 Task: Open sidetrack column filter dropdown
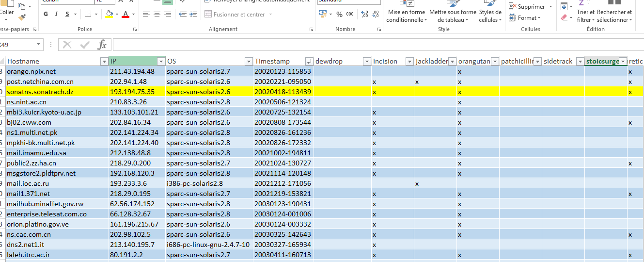tap(580, 61)
